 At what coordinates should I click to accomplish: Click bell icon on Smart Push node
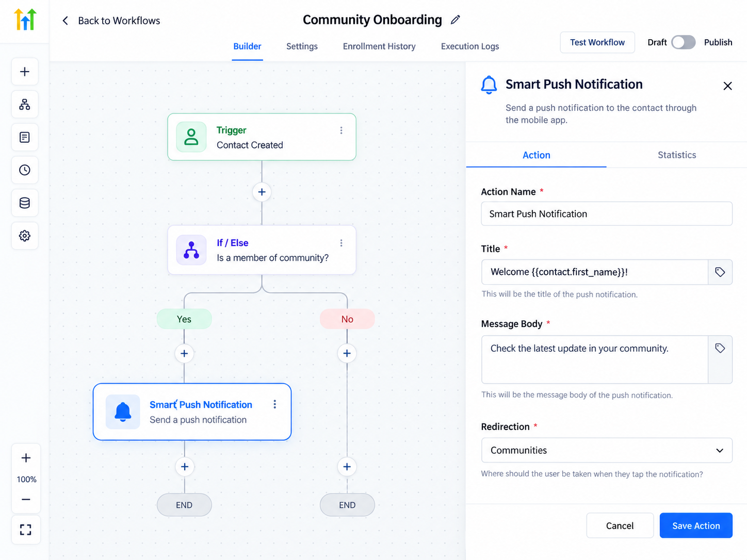click(123, 412)
